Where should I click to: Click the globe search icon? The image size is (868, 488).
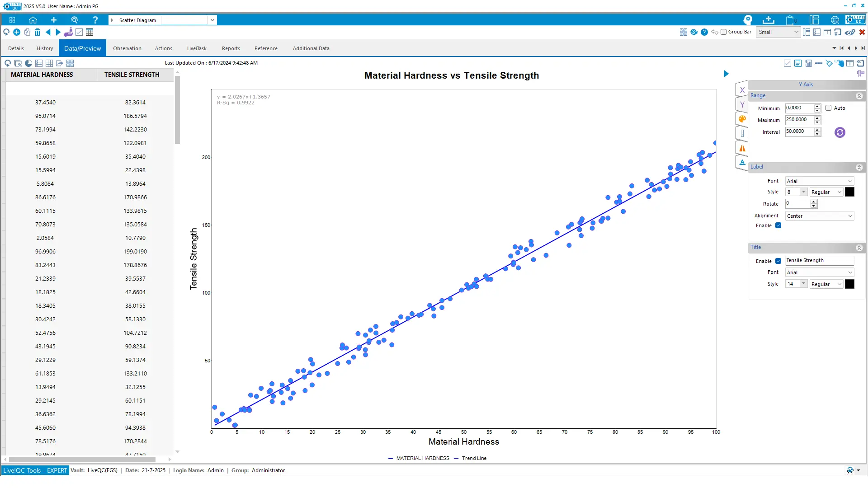[835, 20]
